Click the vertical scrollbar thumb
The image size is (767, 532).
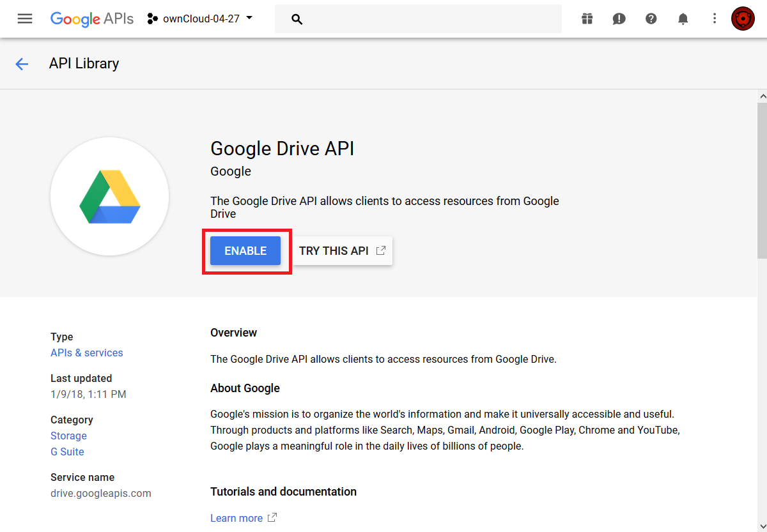coord(761,179)
